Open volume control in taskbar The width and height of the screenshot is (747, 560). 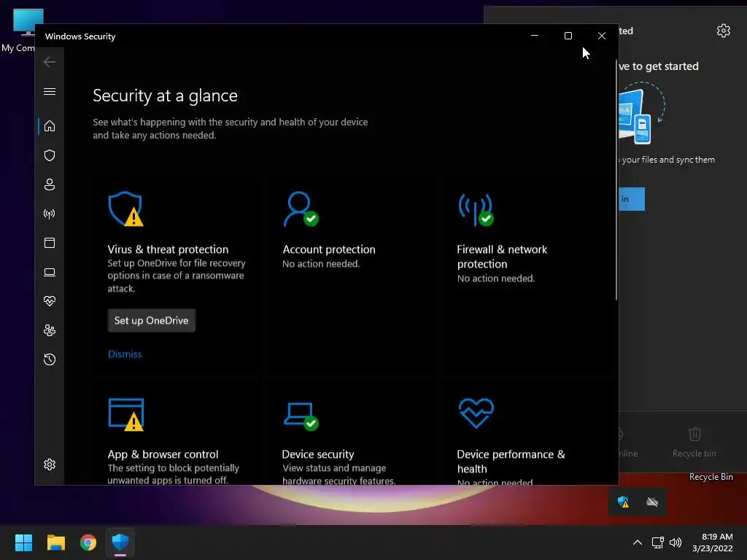coord(676,542)
